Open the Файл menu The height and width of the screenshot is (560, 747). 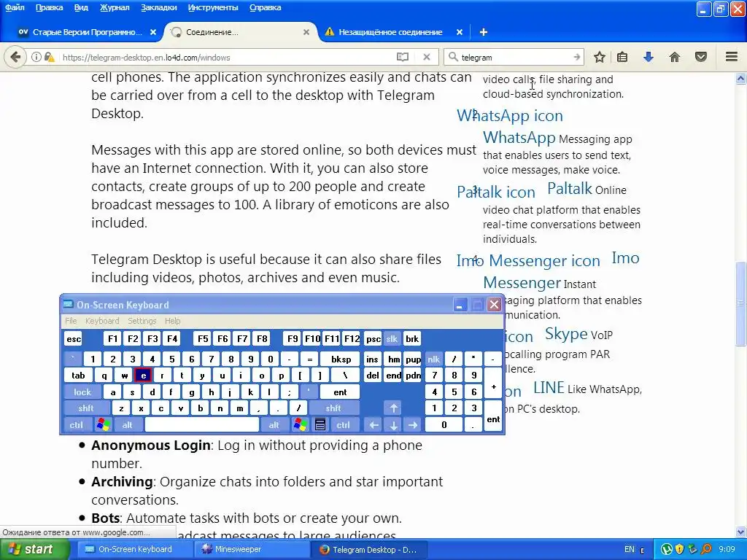pos(15,7)
